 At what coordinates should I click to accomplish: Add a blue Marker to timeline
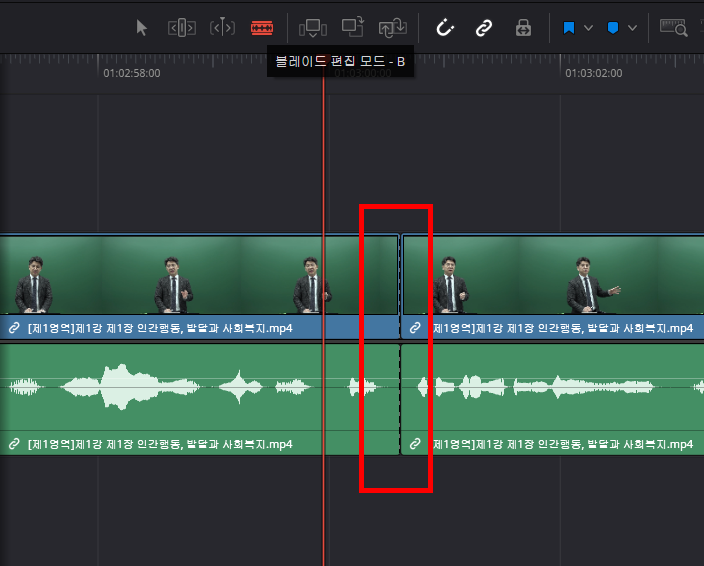613,28
